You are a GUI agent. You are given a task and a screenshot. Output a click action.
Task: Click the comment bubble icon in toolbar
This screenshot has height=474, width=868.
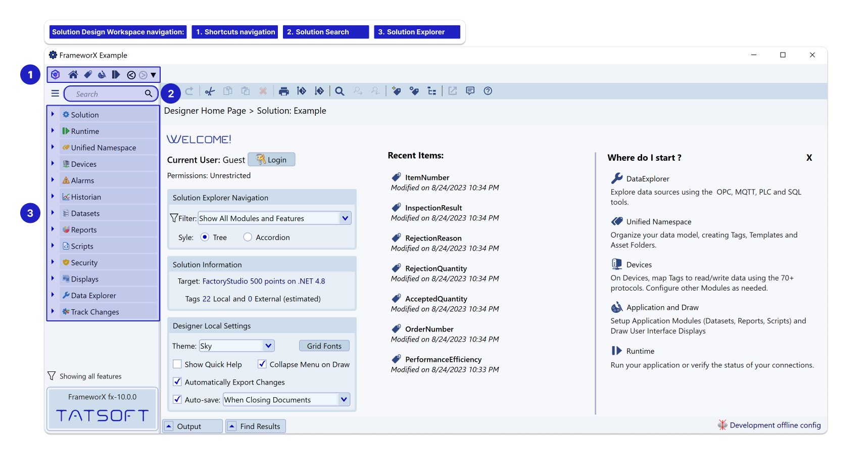click(x=470, y=91)
